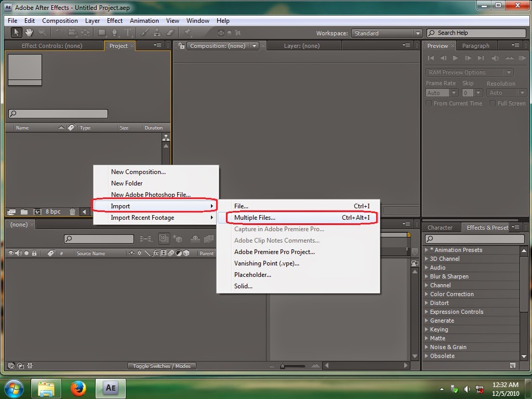Choose File... from the Import submenu
Viewport: 532px width, 399px height.
(298, 206)
